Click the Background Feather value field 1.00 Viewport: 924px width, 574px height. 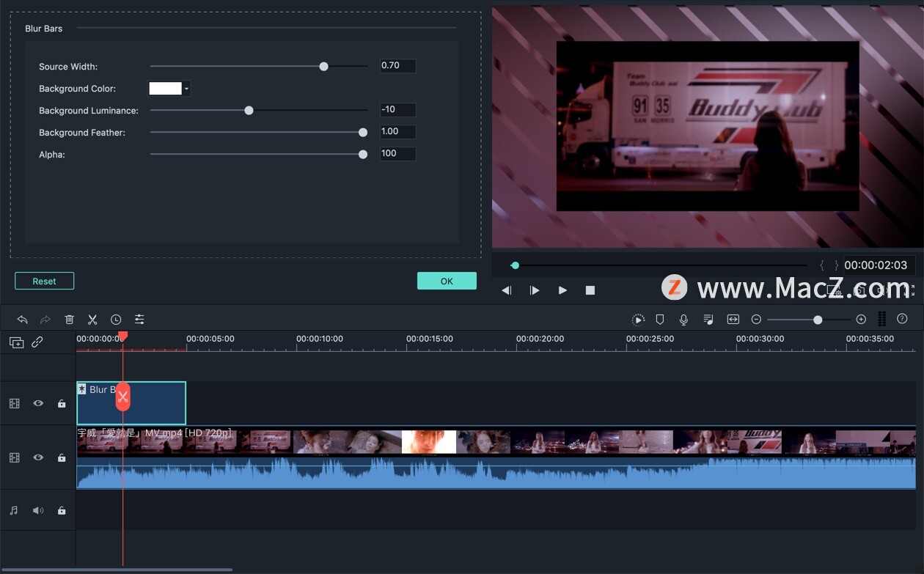click(x=397, y=132)
